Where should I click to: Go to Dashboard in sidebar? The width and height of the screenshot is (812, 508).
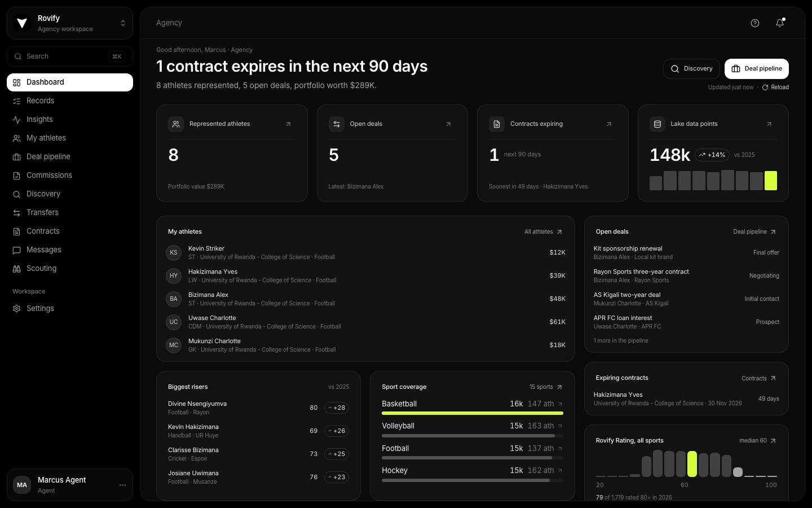point(70,82)
